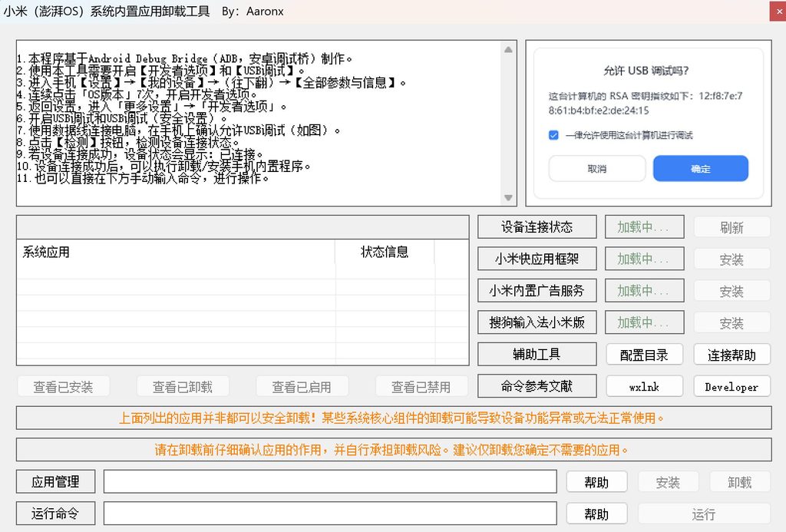The image size is (786, 532).
Task: Click 卸载 in the 应用管理 row
Action: 740,482
